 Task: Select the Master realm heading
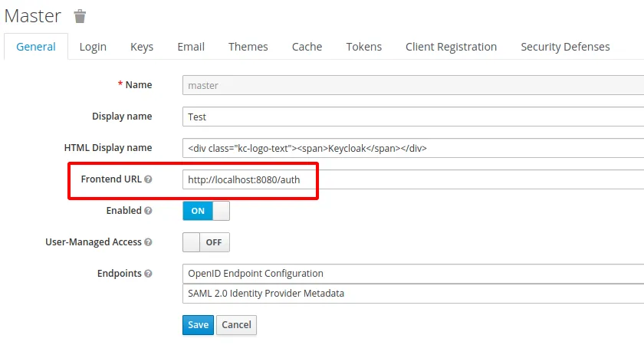coord(33,16)
